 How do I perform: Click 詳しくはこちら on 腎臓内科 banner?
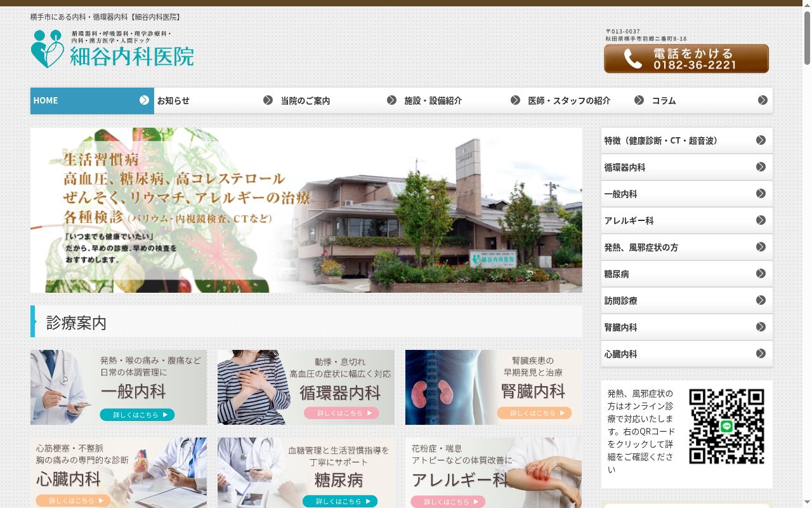pos(534,413)
